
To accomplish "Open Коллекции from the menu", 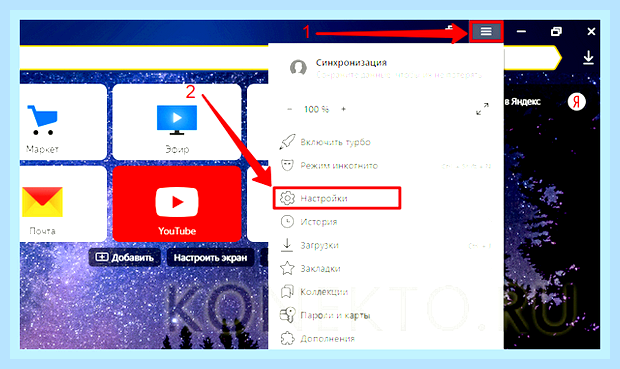I will 386,291.
